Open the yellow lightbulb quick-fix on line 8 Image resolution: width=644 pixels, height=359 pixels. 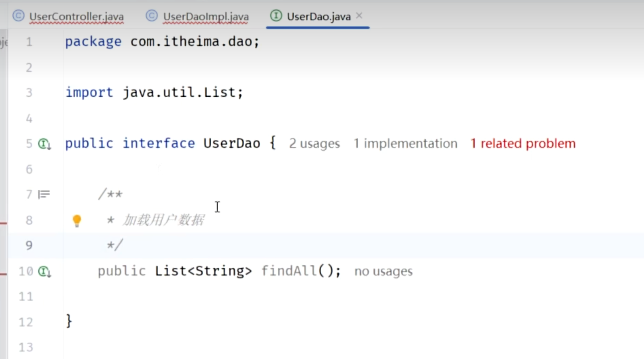pyautogui.click(x=76, y=220)
